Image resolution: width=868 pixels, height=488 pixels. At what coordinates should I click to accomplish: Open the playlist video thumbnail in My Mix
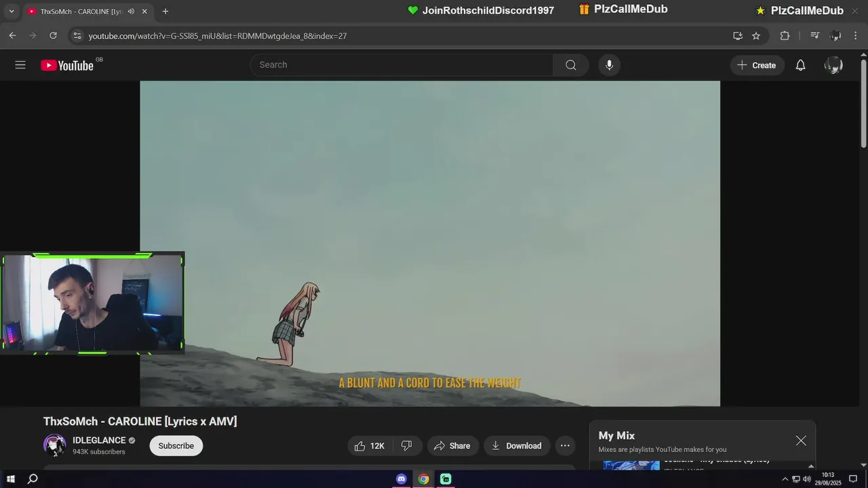[x=631, y=465]
